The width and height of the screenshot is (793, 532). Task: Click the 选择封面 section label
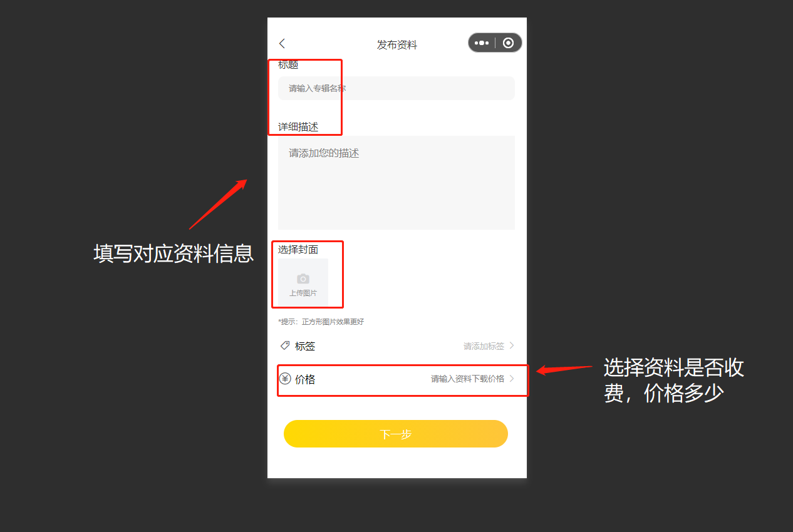298,250
